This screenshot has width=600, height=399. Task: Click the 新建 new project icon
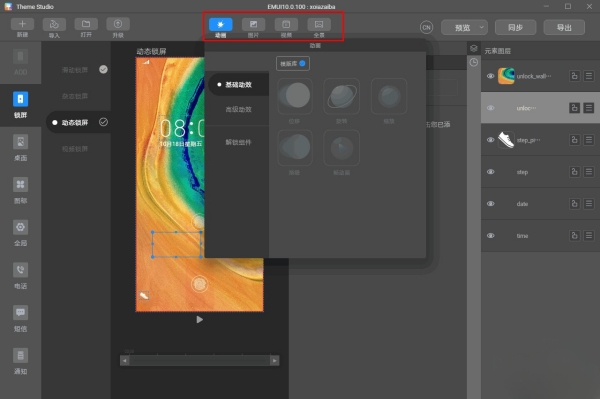click(22, 24)
